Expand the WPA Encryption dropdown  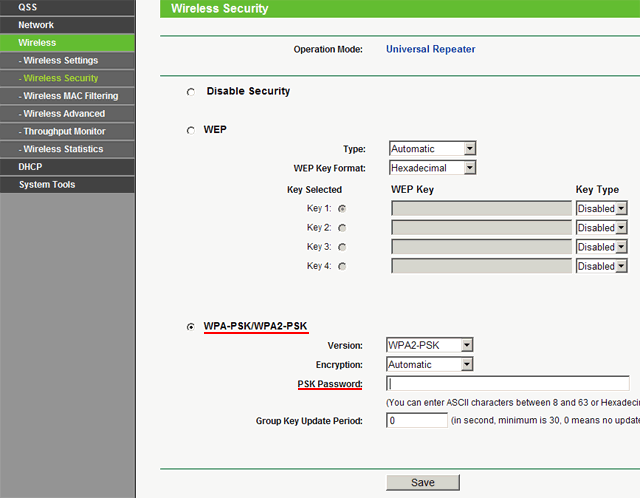coord(429,365)
